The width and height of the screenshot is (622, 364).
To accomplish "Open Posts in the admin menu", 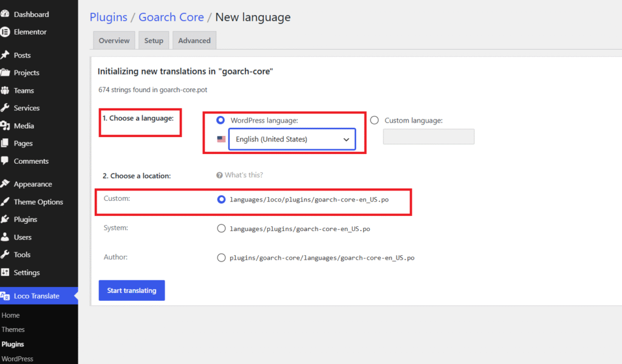I will click(22, 55).
